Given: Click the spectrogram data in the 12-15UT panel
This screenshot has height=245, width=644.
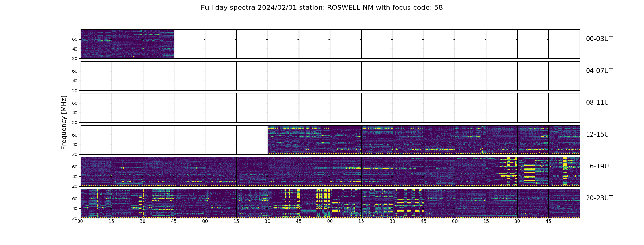Looking at the screenshot, I should point(424,140).
